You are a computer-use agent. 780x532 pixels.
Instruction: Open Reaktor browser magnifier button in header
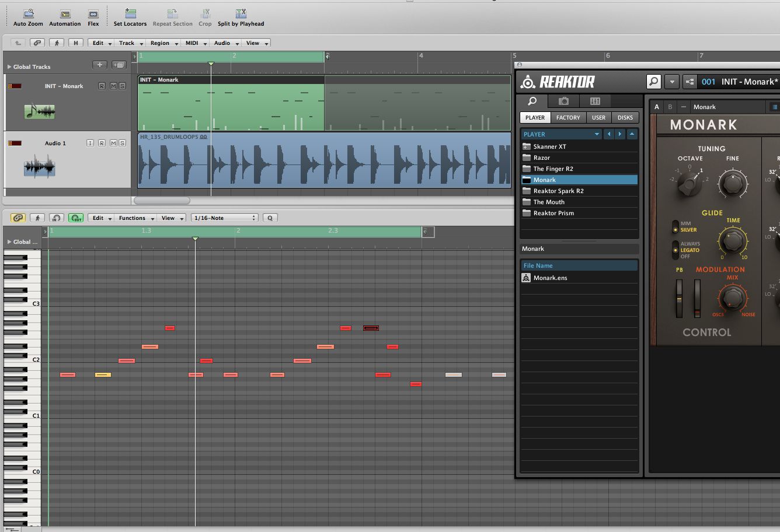[654, 82]
